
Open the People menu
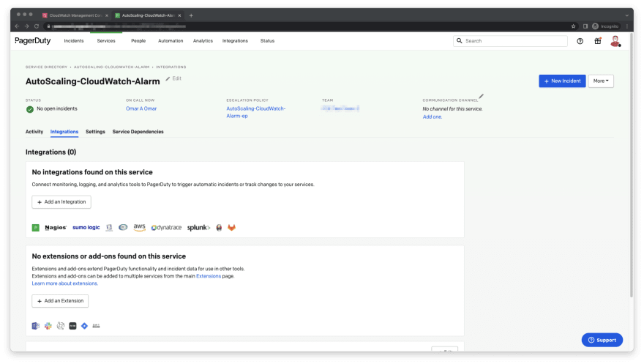point(138,41)
